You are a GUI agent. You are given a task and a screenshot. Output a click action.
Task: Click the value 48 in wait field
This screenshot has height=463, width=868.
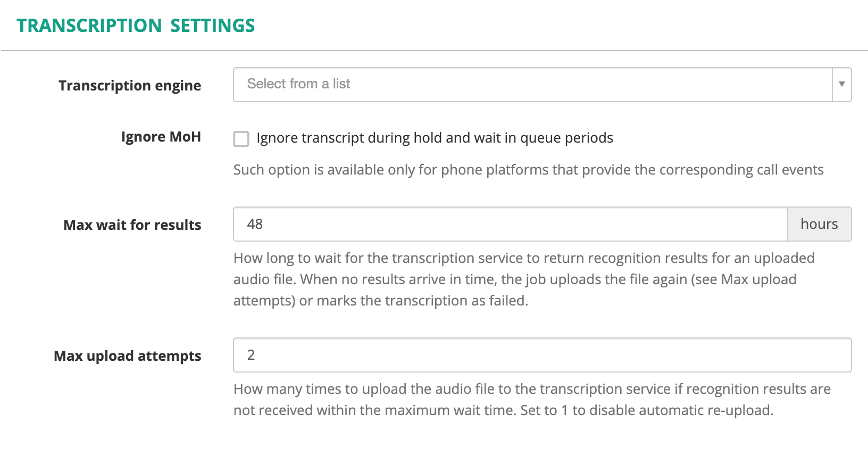tap(255, 224)
